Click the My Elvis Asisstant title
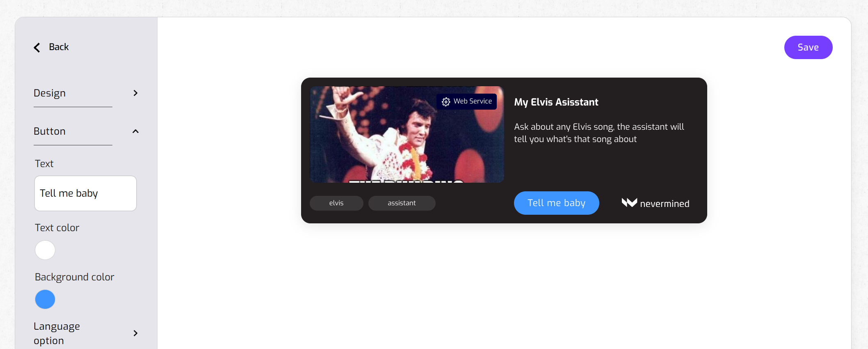868x349 pixels. [x=556, y=102]
